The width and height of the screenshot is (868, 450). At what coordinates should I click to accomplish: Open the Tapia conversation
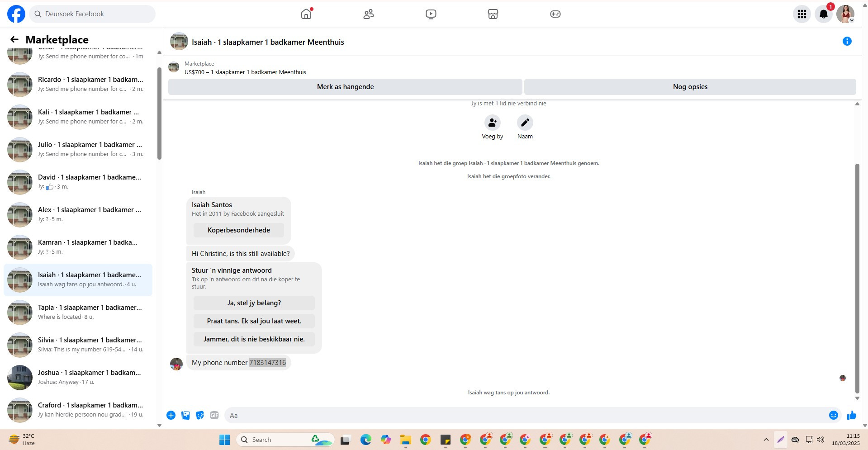pyautogui.click(x=78, y=313)
